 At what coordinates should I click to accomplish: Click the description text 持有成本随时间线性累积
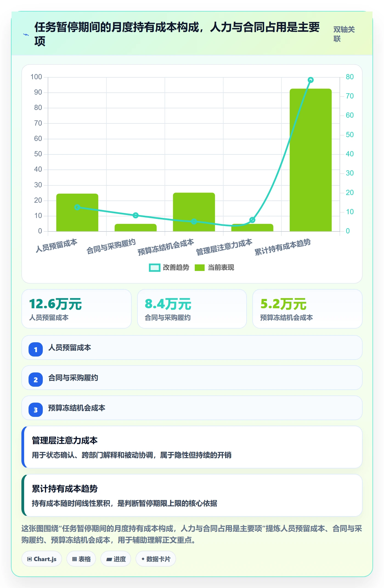click(x=125, y=504)
